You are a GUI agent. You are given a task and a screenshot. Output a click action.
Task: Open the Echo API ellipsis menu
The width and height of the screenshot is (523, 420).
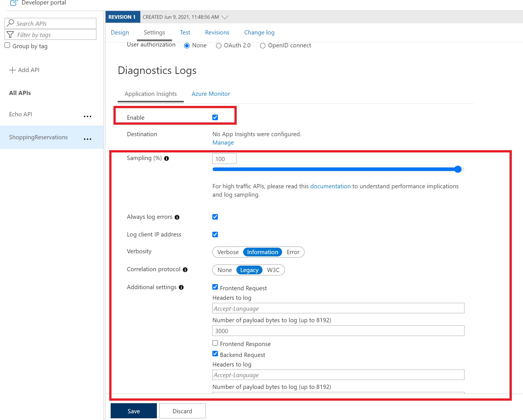click(x=87, y=116)
